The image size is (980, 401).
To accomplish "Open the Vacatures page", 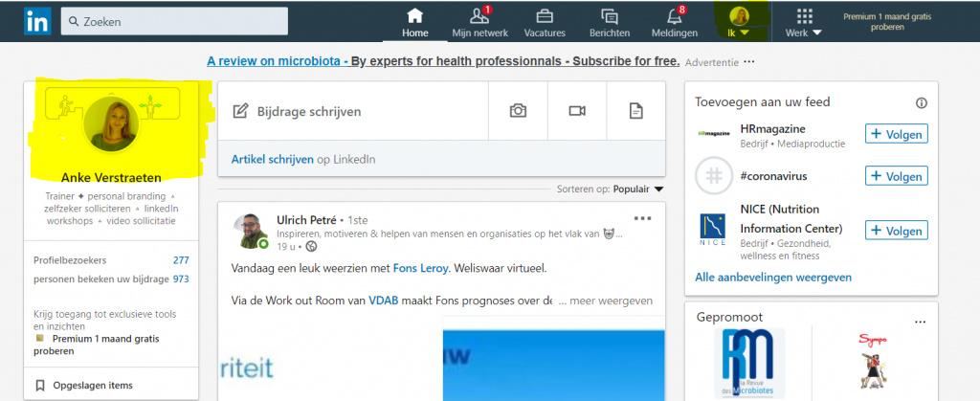I will (545, 22).
